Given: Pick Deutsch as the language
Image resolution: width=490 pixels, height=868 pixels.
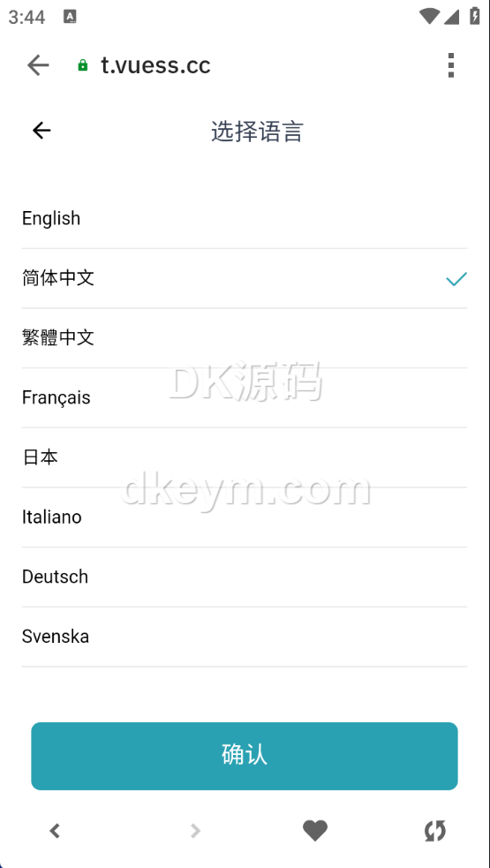Looking at the screenshot, I should click(x=245, y=577).
